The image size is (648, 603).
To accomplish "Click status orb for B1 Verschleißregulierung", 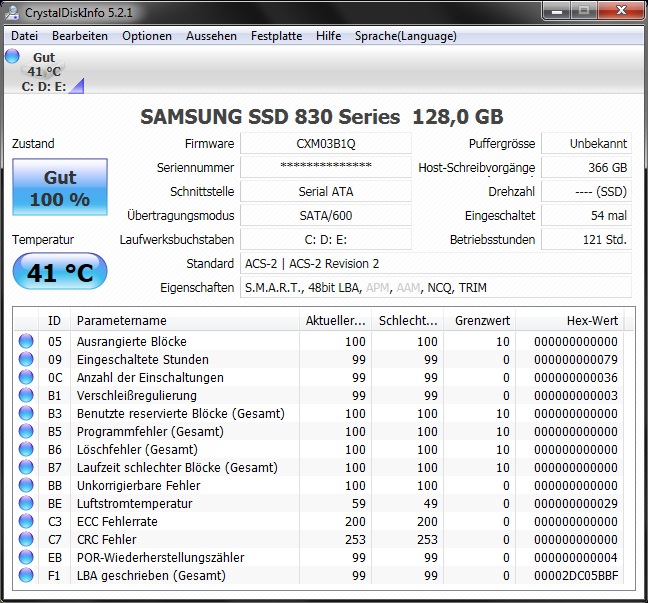I will pos(26,395).
